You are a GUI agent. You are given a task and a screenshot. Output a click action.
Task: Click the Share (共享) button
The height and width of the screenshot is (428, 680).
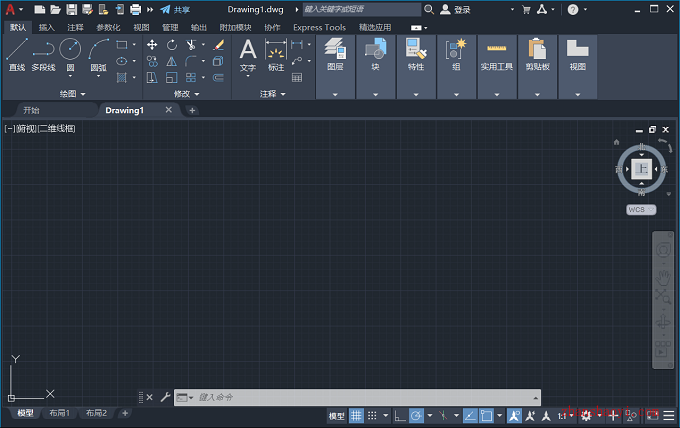[x=175, y=10]
